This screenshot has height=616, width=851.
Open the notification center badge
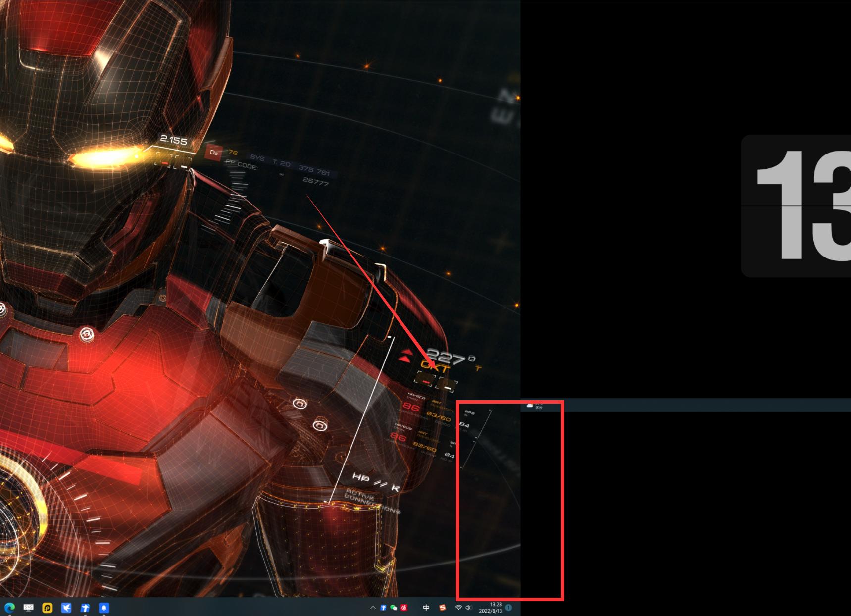509,608
